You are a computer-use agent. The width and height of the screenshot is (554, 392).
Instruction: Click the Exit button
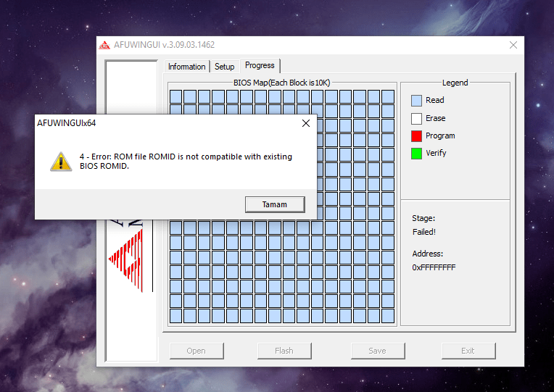pyautogui.click(x=468, y=351)
